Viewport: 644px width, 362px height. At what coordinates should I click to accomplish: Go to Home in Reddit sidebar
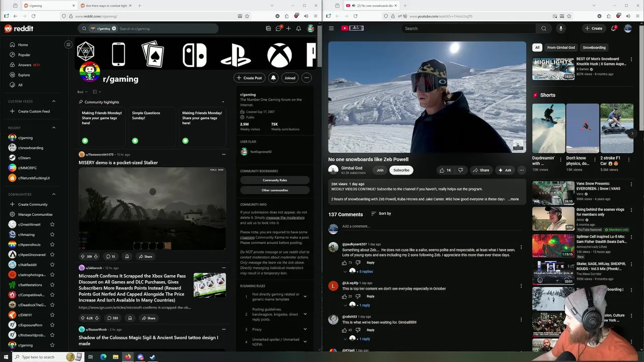click(23, 45)
